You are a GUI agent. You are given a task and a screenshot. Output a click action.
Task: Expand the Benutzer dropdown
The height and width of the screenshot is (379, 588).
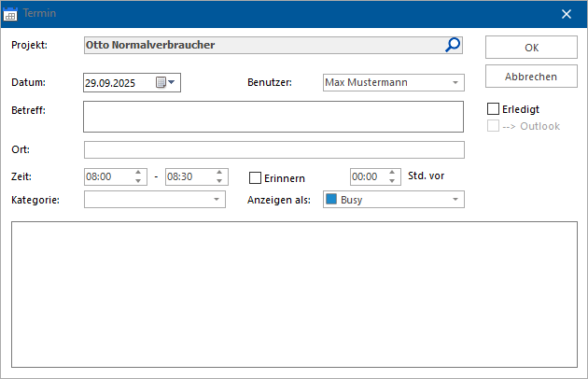pos(455,82)
